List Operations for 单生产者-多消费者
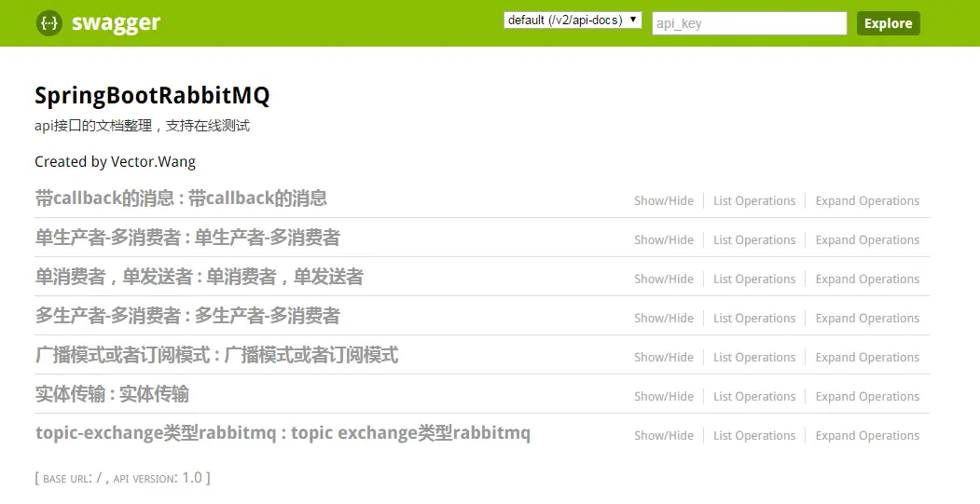980x504 pixels. click(x=754, y=240)
